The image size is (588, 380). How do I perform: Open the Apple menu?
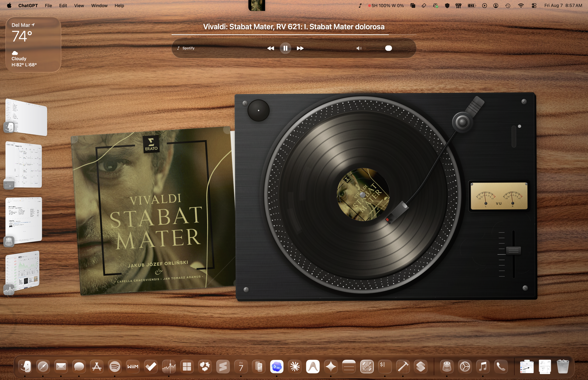click(x=9, y=5)
